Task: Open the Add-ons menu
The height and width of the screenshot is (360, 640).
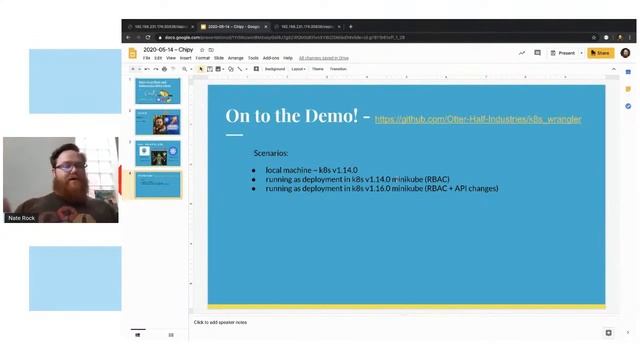Action: coord(271,58)
